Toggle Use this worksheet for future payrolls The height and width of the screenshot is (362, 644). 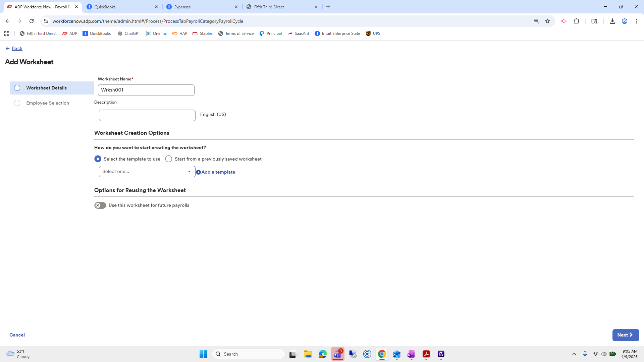(x=100, y=205)
